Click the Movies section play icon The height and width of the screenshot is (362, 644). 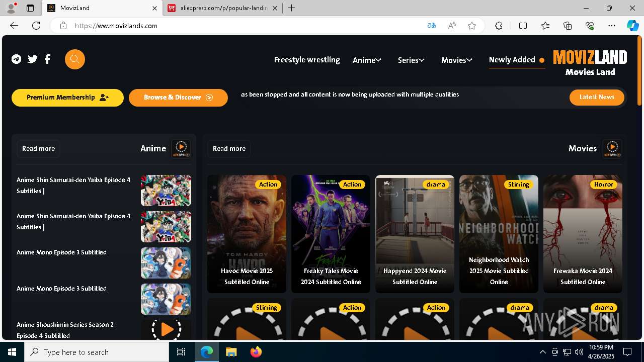click(612, 148)
